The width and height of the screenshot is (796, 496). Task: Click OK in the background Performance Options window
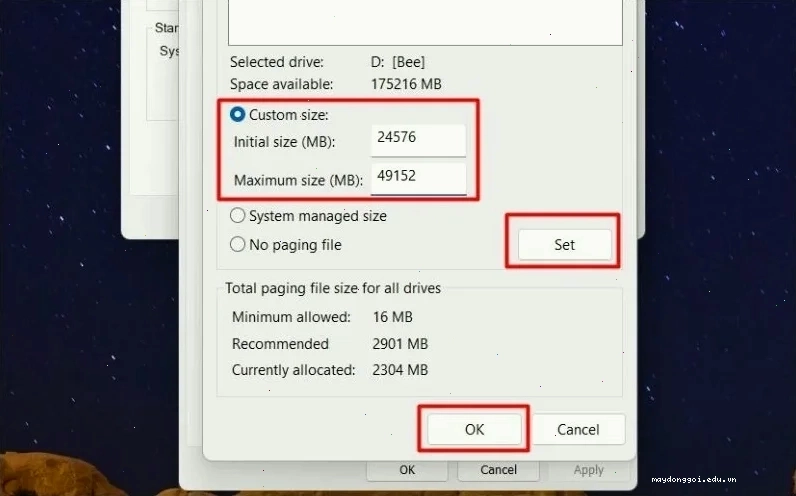[407, 470]
